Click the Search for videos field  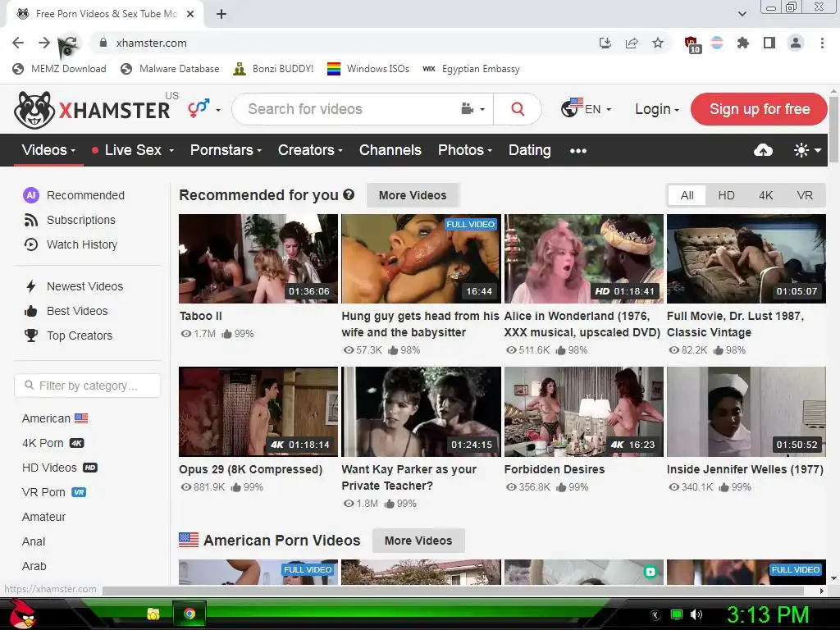[x=348, y=109]
